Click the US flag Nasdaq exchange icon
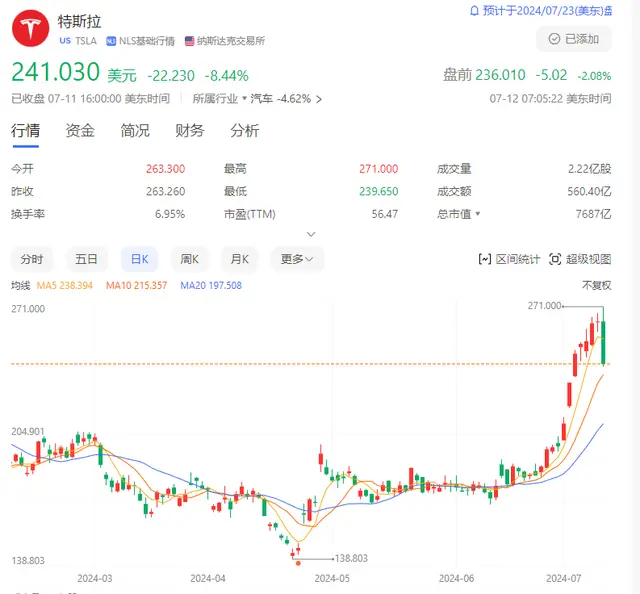The width and height of the screenshot is (640, 594). pyautogui.click(x=189, y=41)
